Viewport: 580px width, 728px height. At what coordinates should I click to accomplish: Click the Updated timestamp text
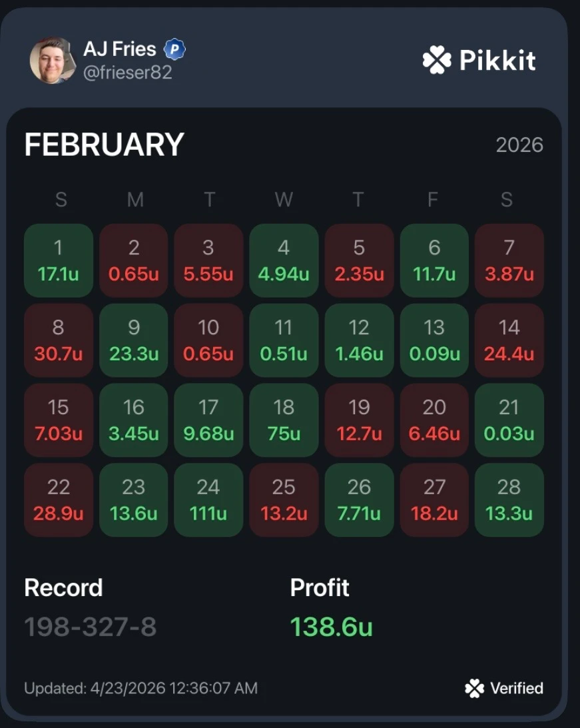141,688
